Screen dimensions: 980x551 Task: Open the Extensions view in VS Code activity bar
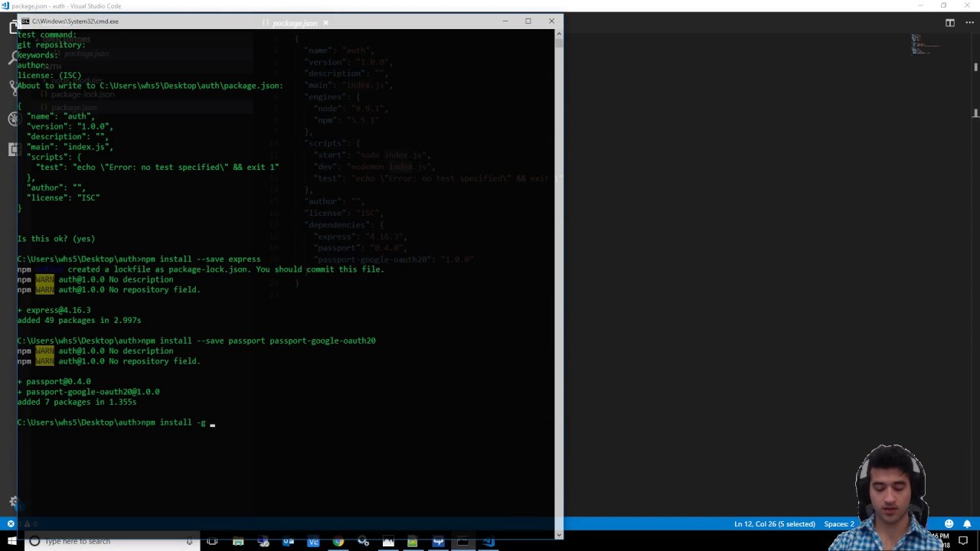coord(13,149)
